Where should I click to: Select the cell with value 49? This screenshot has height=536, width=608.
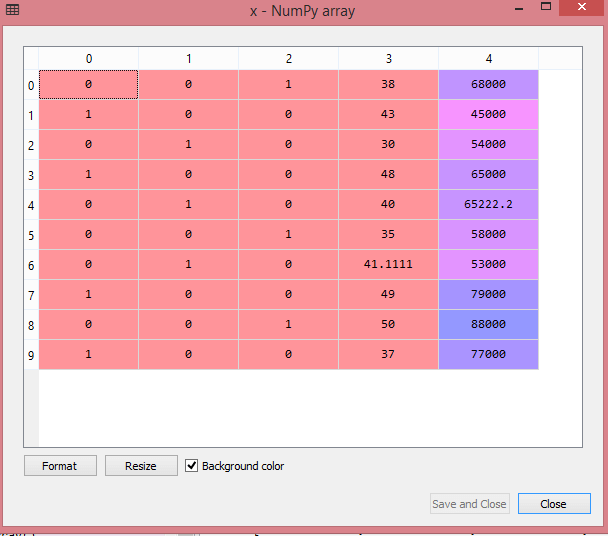(388, 295)
